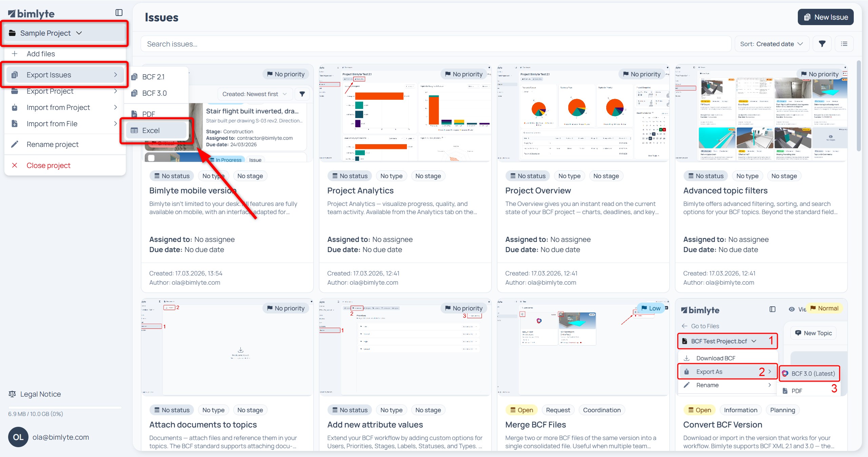Expand the Export Project submenu arrow
Viewport: 868px width, 457px height.
116,91
